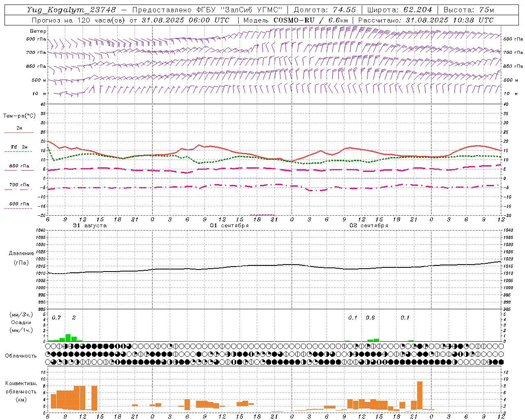Select the text Предоставлено ФГБУ "ЗапСиб УГМС"

(207, 10)
